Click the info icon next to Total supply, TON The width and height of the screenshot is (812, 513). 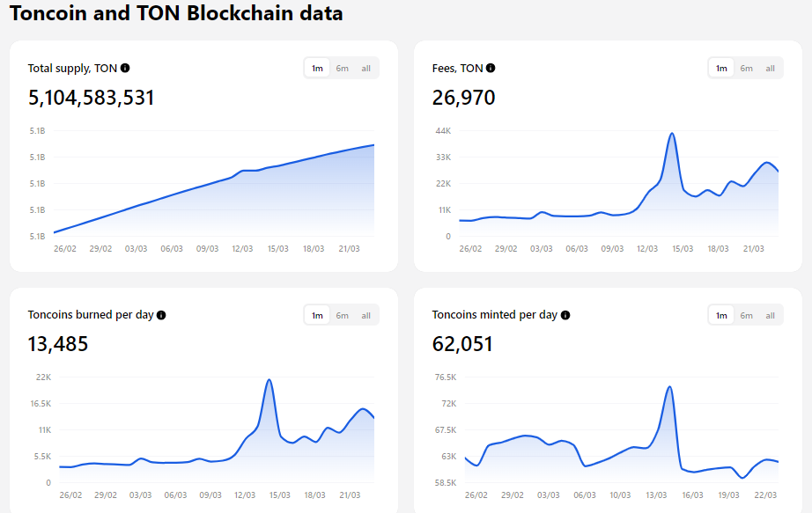(126, 67)
